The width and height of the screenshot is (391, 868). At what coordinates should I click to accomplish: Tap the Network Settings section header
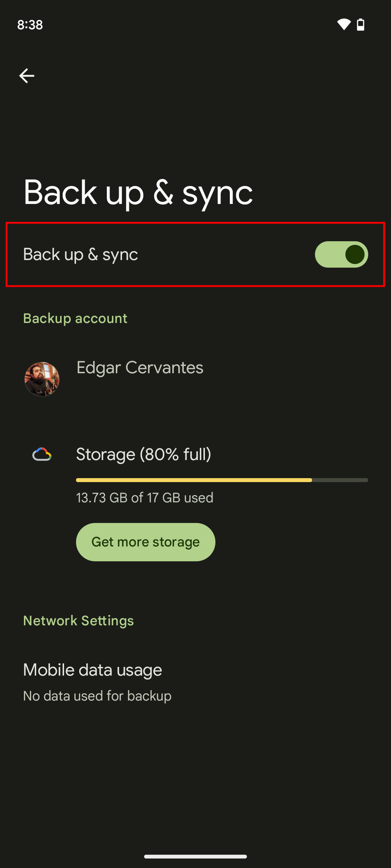(x=78, y=621)
